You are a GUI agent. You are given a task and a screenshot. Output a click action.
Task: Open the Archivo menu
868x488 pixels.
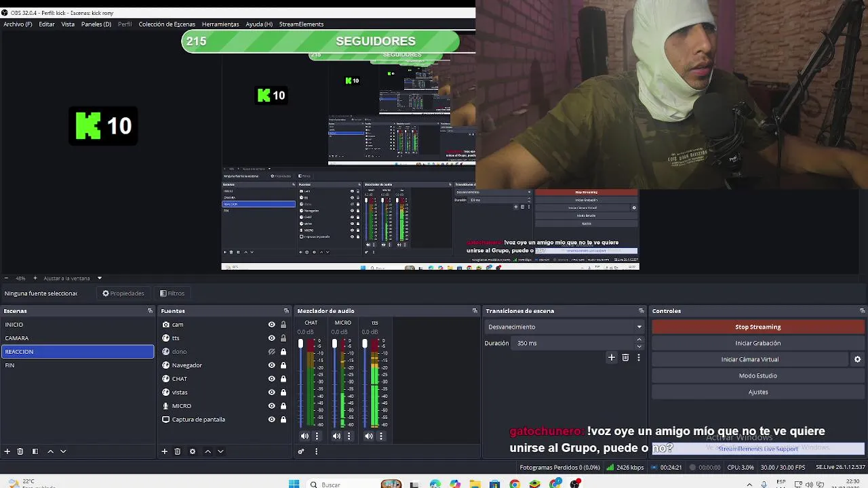[x=18, y=24]
